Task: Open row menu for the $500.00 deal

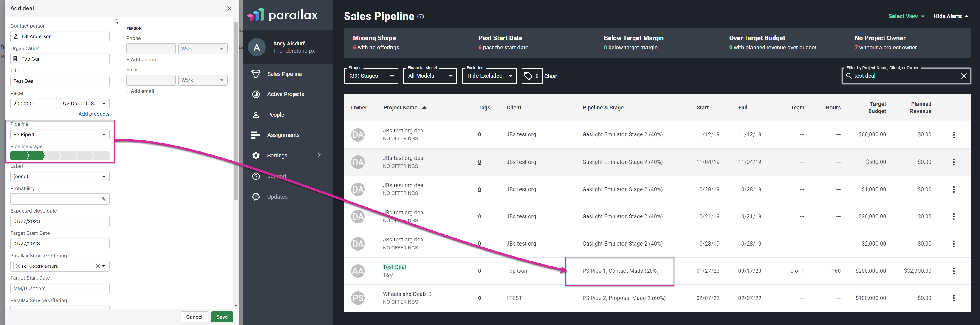Action: (954, 162)
